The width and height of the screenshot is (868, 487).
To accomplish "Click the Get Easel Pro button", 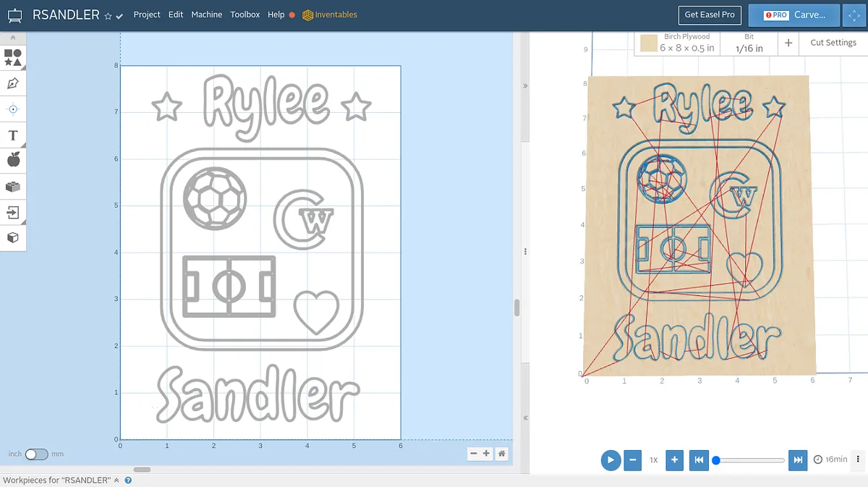I will point(710,14).
